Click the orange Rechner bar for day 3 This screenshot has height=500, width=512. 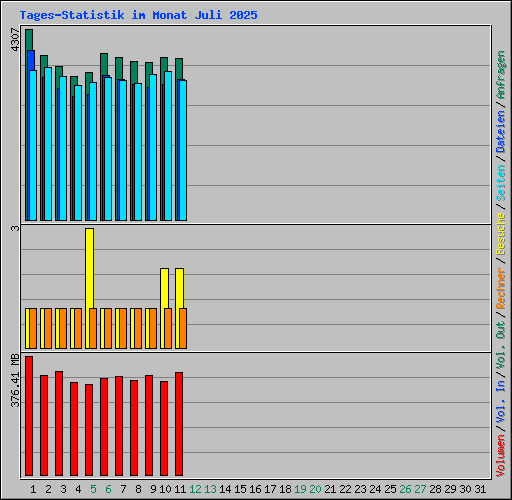pyautogui.click(x=63, y=328)
